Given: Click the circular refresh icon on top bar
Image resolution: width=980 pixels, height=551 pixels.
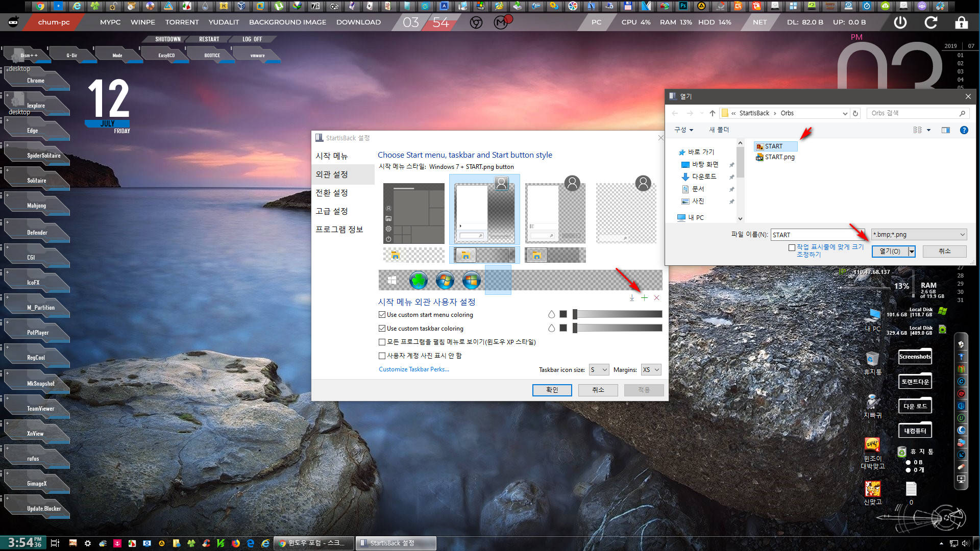Looking at the screenshot, I should (931, 22).
